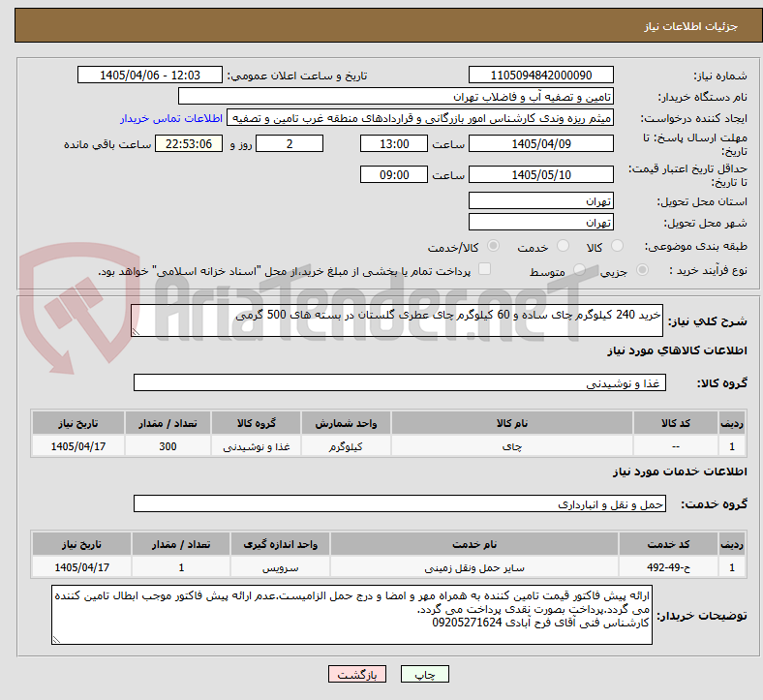The image size is (763, 700).
Task: Select the خدمت radio button
Action: tap(563, 246)
